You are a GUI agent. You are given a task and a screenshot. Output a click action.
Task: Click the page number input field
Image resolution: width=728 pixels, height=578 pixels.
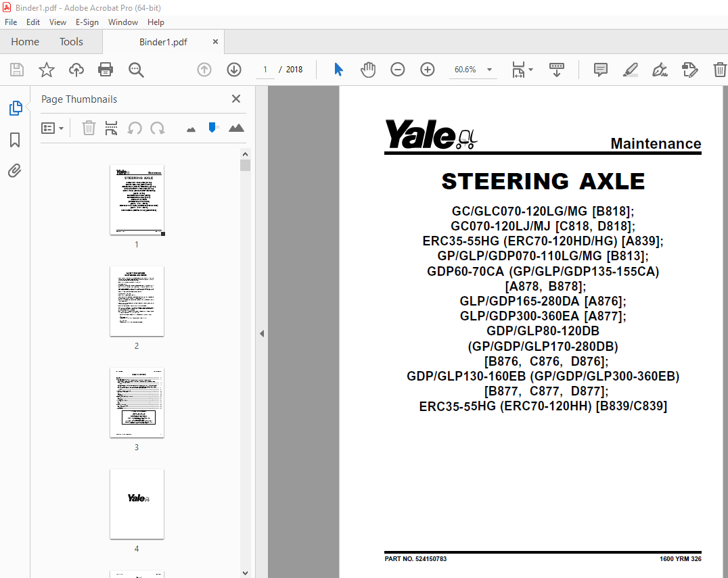click(265, 70)
